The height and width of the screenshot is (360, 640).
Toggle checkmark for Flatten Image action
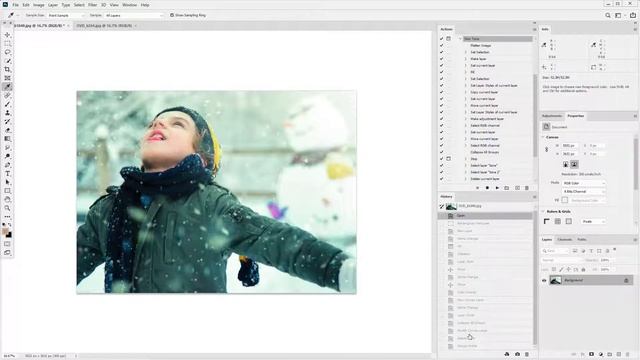pos(441,45)
